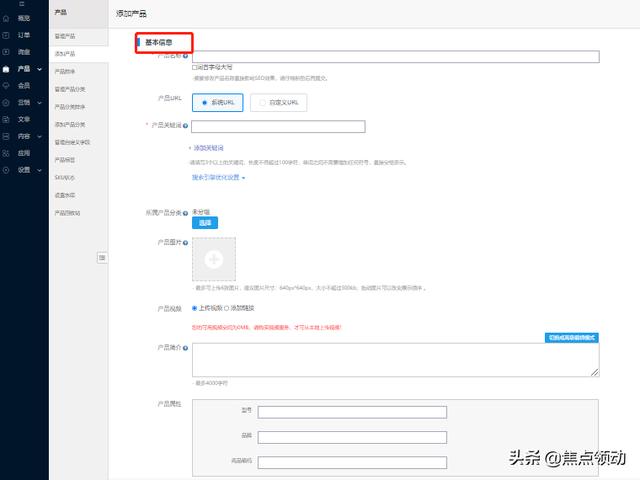Open 管理产品分类 submenu item
This screenshot has width=640, height=480.
pos(69,89)
